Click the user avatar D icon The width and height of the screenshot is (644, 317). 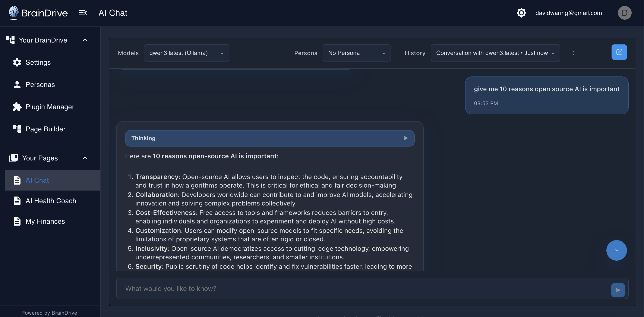coord(624,13)
